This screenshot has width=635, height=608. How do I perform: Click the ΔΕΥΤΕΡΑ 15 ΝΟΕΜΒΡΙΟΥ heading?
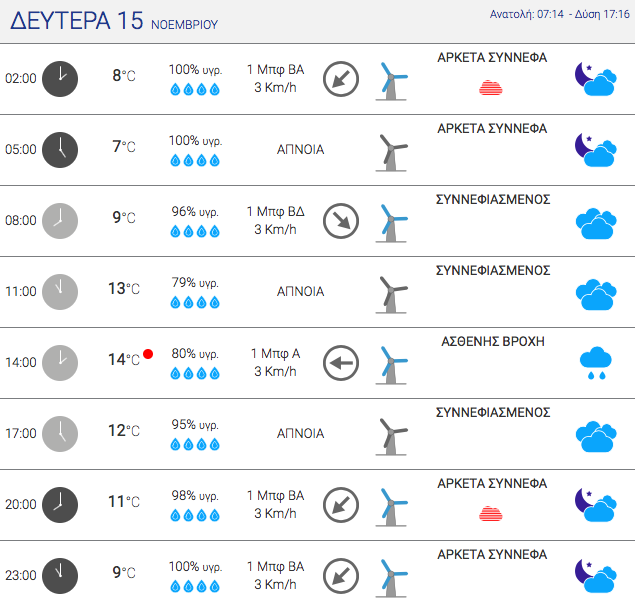[114, 21]
